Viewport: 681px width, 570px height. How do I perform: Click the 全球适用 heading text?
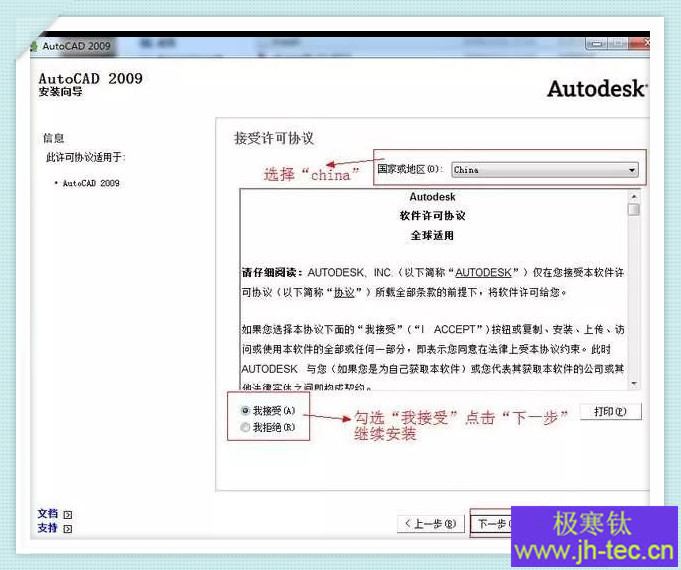coord(432,235)
